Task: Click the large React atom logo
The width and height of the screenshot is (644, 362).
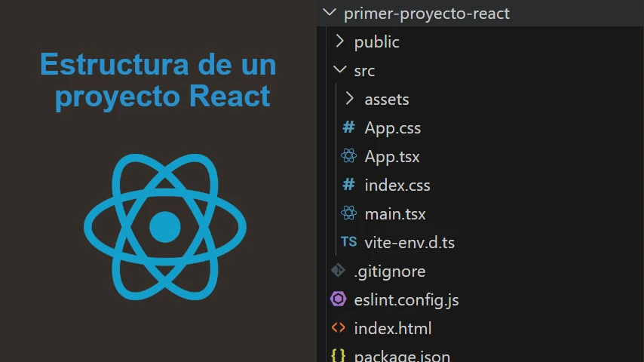Action: (164, 226)
